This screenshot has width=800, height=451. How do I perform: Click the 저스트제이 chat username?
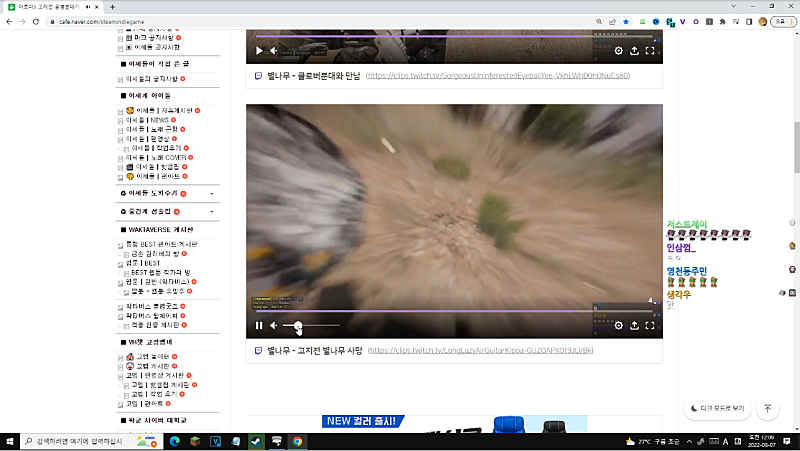[687, 224]
